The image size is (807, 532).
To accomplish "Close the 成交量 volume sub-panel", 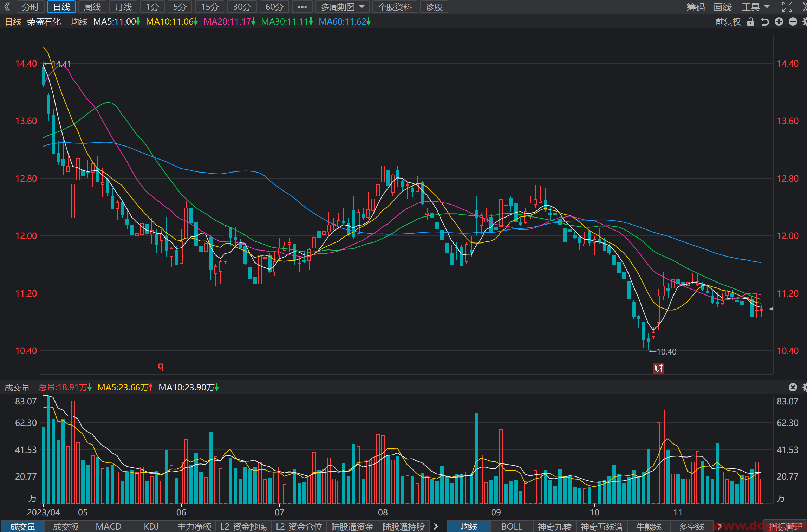I will pos(793,387).
